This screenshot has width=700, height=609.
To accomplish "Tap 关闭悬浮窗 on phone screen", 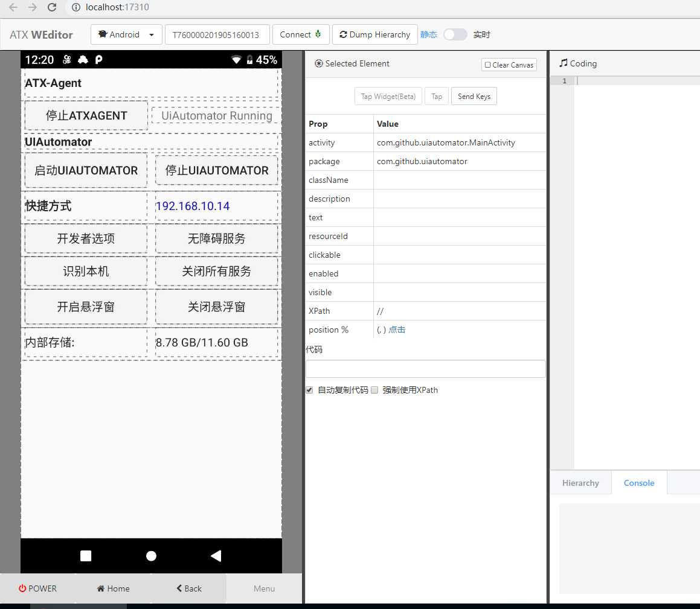I will point(217,307).
